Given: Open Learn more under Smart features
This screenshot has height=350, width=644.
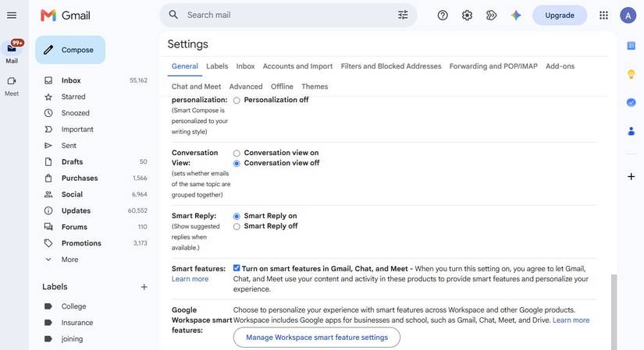Looking at the screenshot, I should tap(190, 279).
